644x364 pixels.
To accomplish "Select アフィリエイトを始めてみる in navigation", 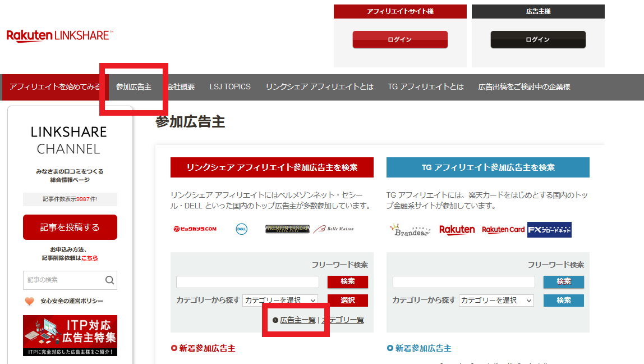I will [x=55, y=87].
